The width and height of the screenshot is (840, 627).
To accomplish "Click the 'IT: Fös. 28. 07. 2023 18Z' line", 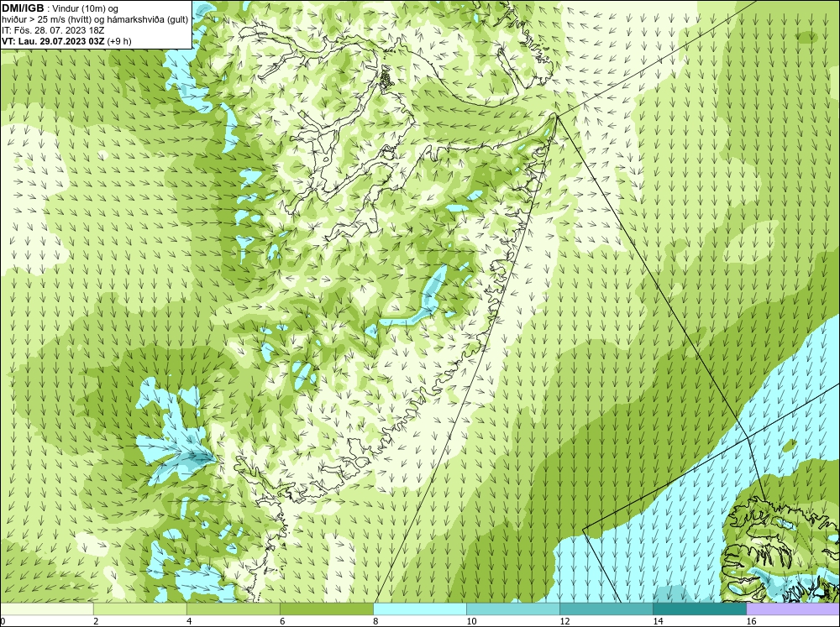I will [x=52, y=30].
